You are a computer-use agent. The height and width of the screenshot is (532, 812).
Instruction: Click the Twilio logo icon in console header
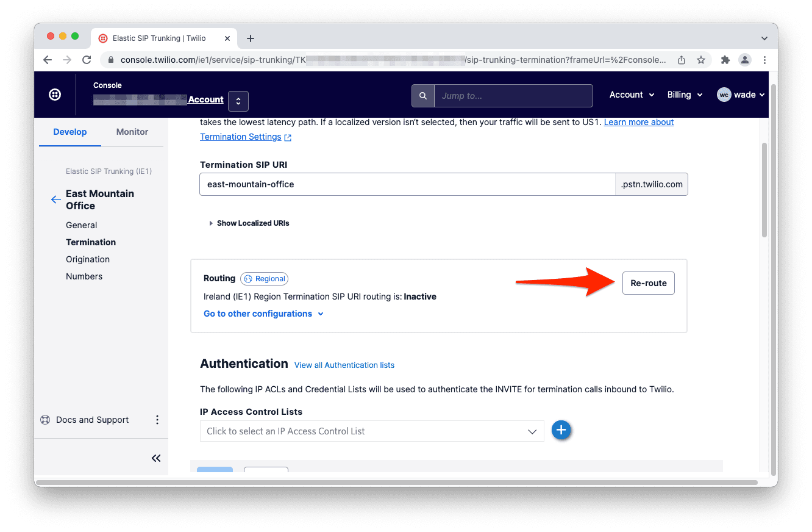pos(55,95)
